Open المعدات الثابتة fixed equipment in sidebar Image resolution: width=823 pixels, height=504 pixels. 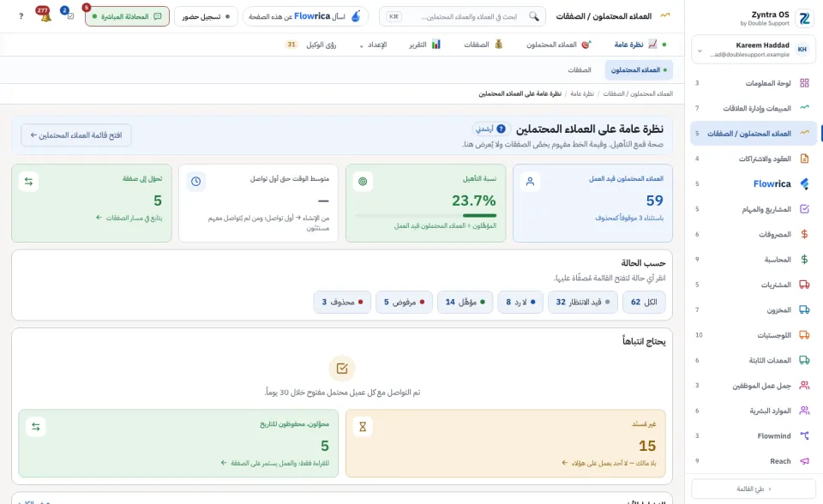click(x=754, y=360)
